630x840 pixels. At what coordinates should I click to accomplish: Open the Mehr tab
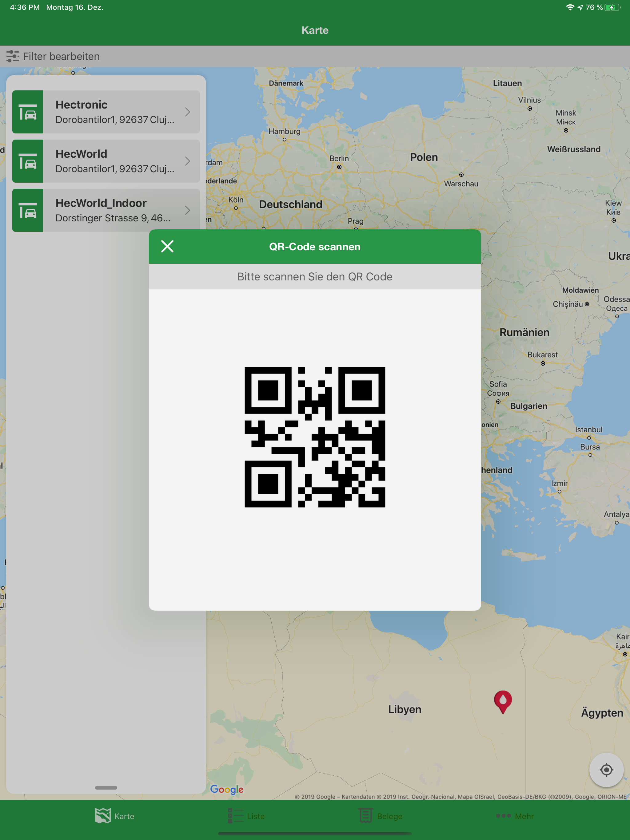point(515,816)
